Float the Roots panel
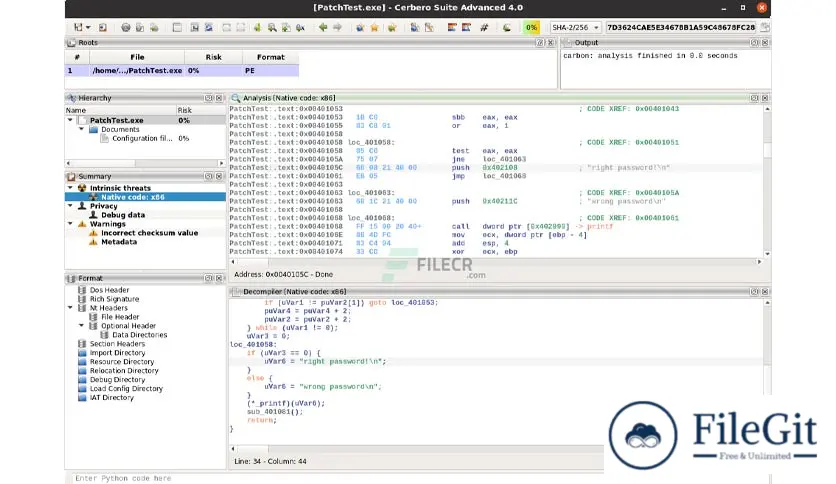836x484 pixels. [x=540, y=43]
